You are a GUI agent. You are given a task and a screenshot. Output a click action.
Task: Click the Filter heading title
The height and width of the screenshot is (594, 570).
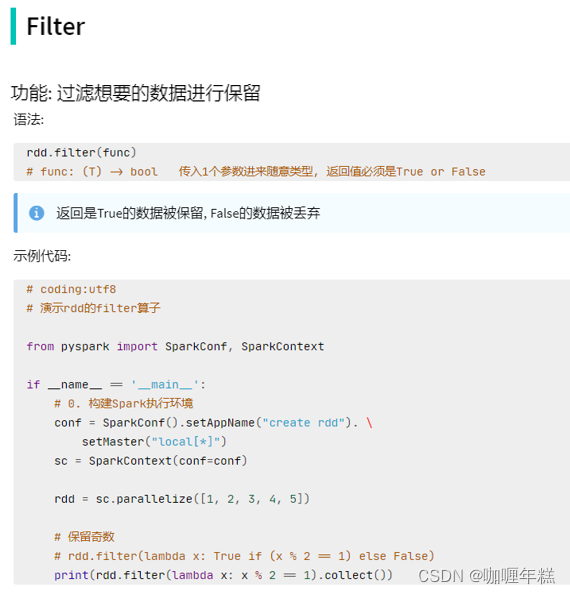click(x=56, y=27)
